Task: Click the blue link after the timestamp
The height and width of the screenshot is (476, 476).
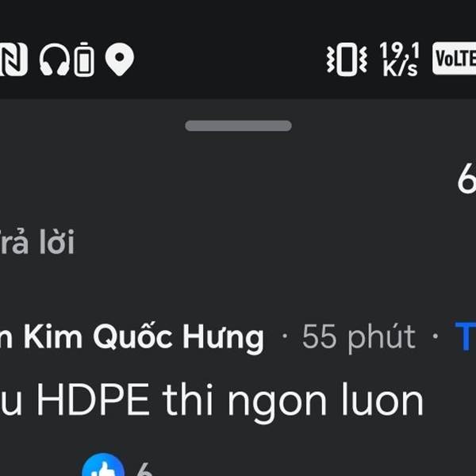Action: [465, 336]
